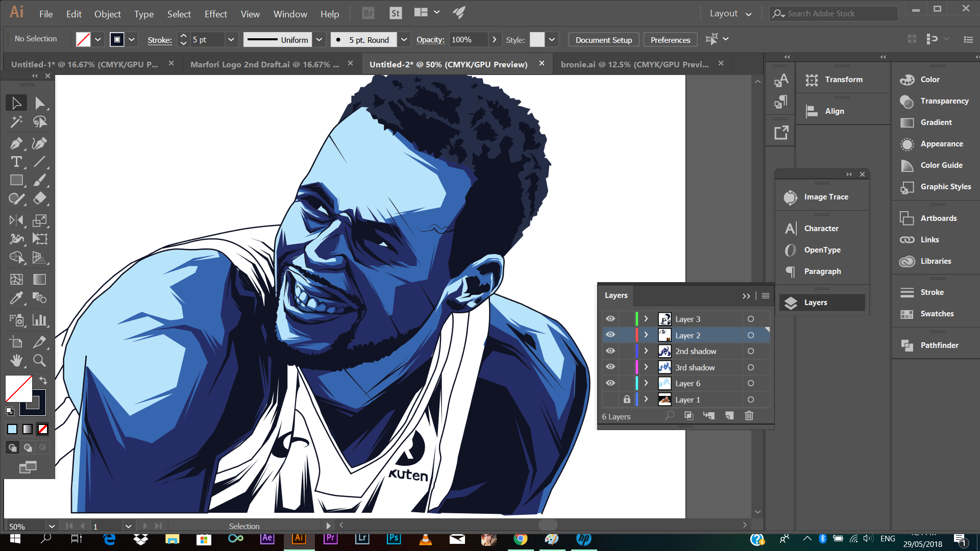Select the Direct Selection tool

pos(40,103)
